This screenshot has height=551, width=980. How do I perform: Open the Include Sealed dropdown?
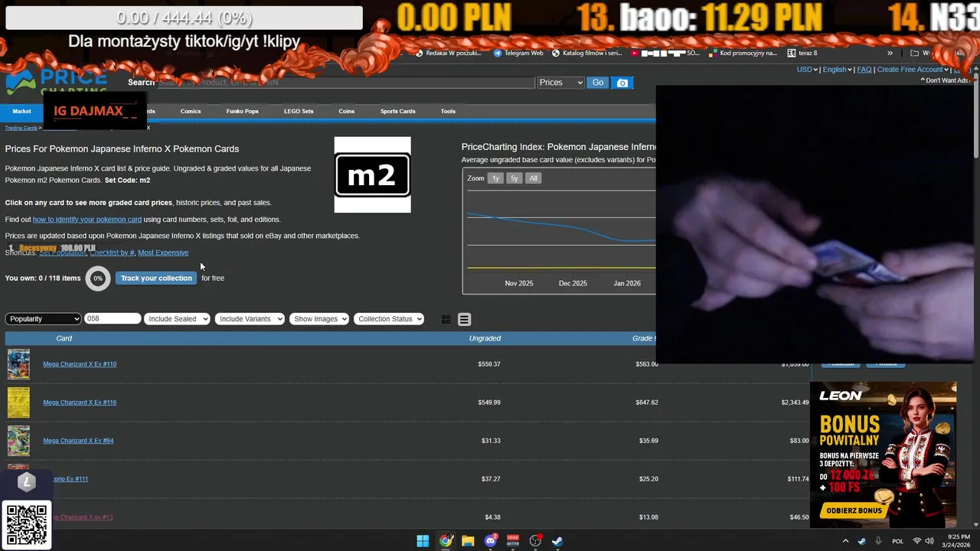coord(177,318)
